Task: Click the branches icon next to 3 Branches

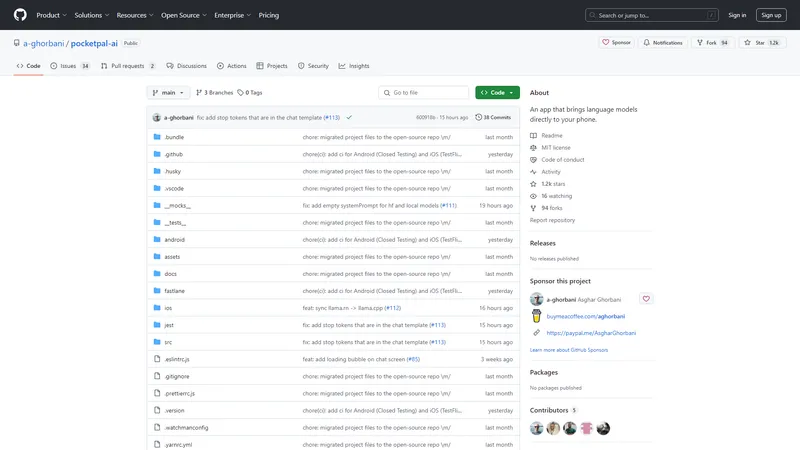Action: point(199,92)
